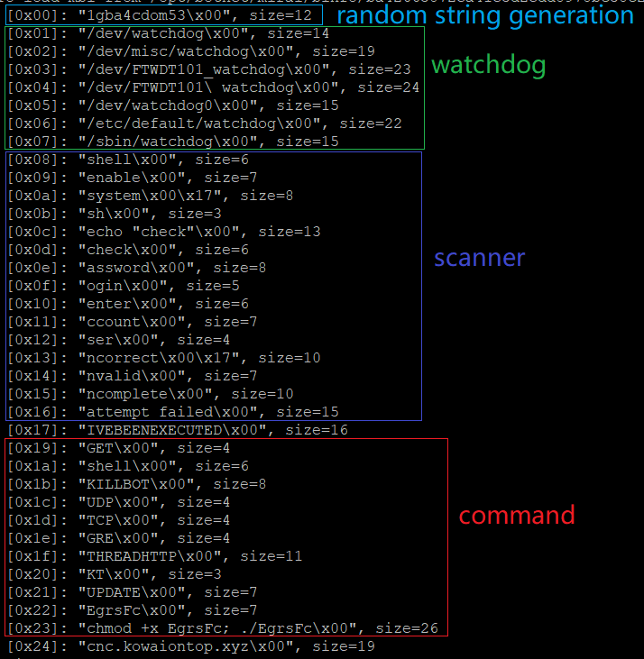Click the 'attempt failed' string line

173,412
